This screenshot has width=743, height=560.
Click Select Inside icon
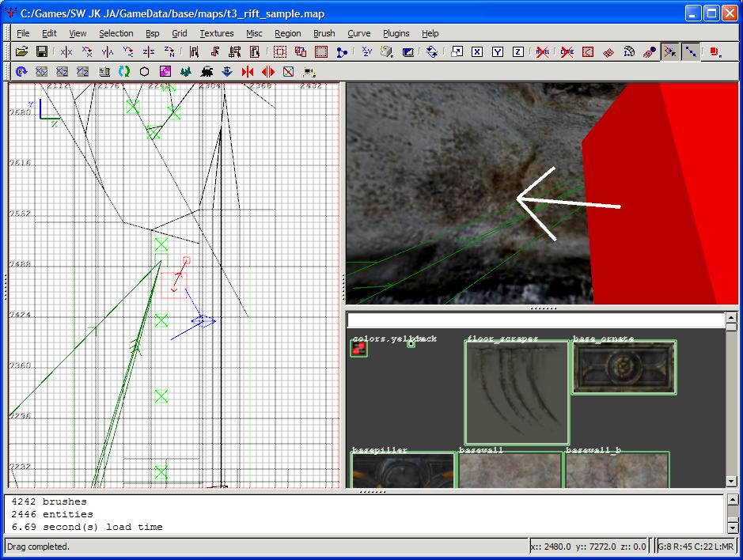(255, 51)
